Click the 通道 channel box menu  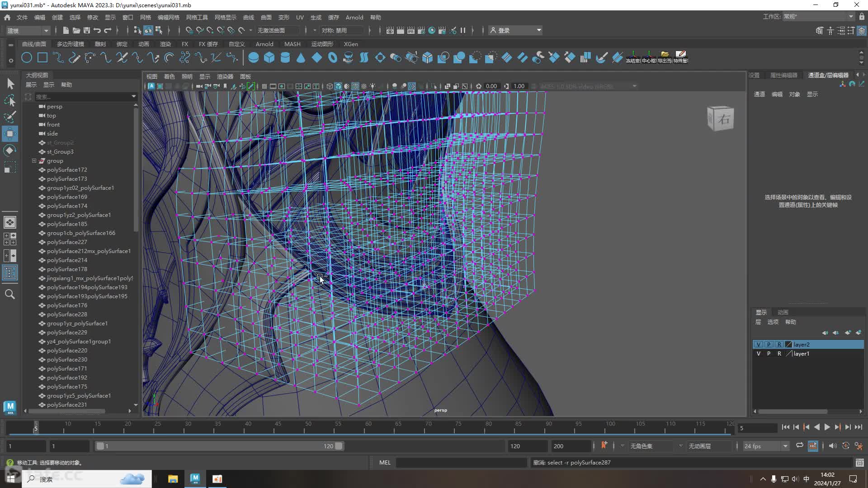click(x=759, y=94)
